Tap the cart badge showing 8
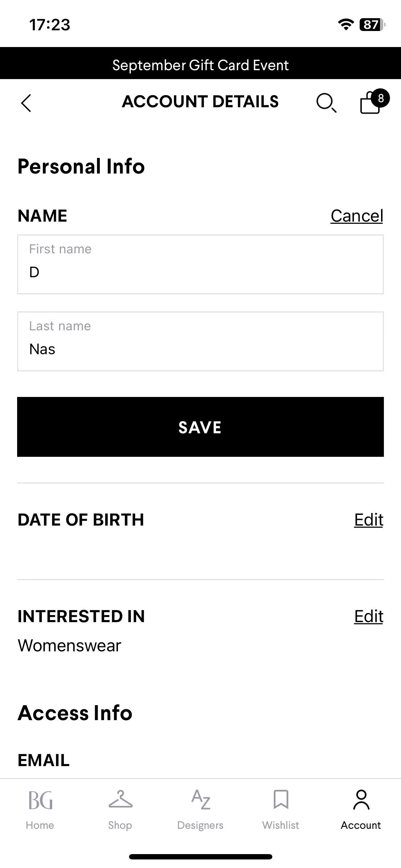 [x=381, y=98]
